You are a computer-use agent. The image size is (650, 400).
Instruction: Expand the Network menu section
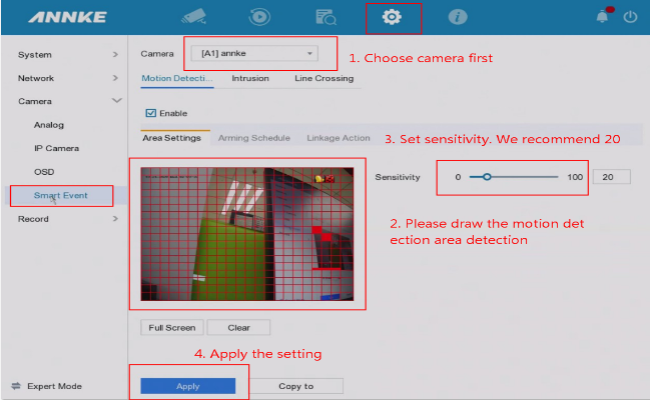tap(65, 78)
